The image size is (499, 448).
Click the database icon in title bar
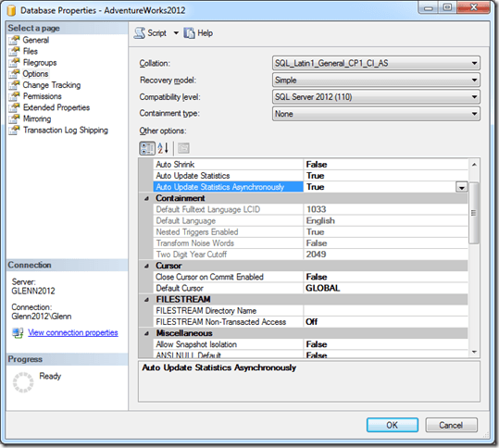11,10
